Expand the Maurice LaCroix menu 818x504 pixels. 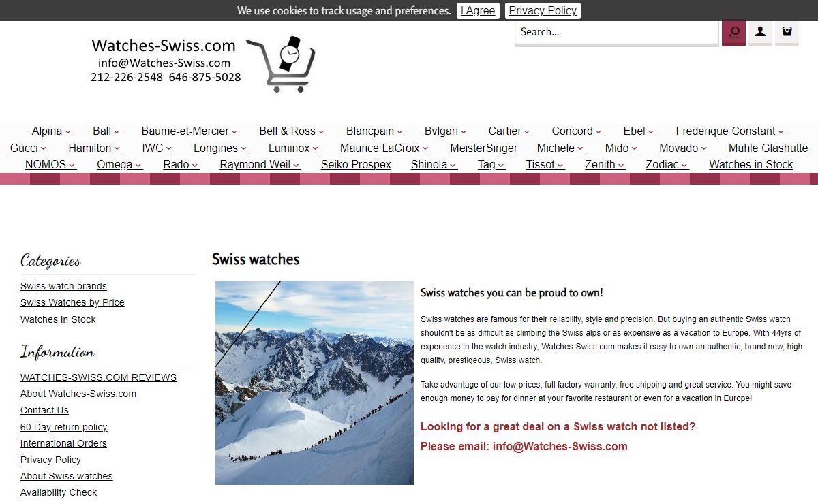(x=384, y=148)
